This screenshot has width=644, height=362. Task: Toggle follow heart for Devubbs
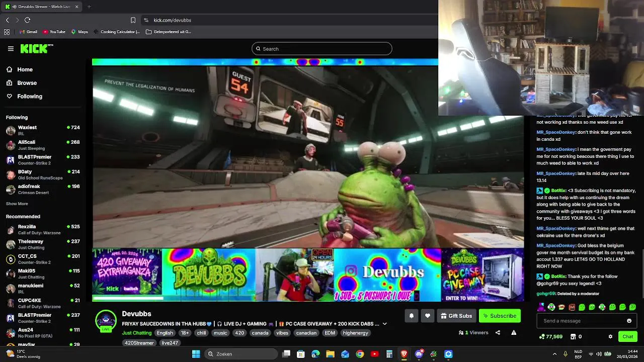tap(427, 316)
